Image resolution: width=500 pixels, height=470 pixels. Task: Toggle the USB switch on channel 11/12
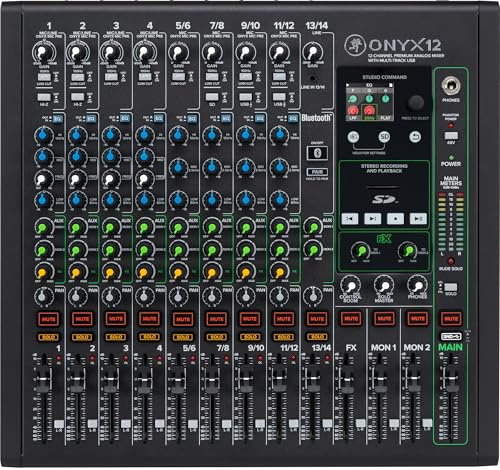[279, 97]
